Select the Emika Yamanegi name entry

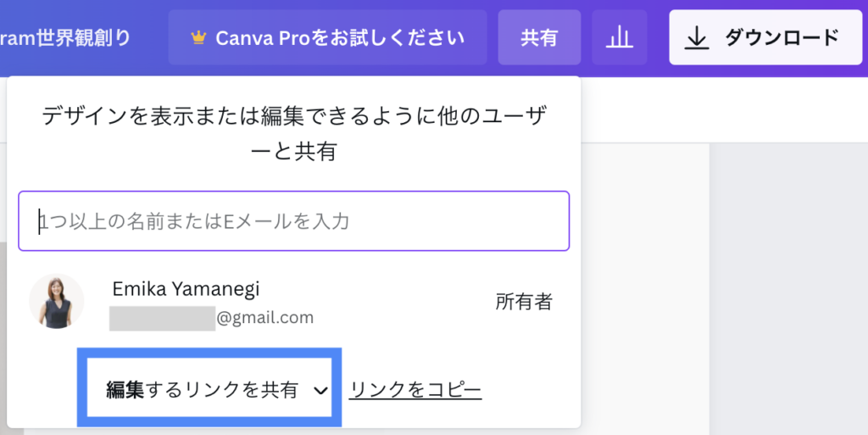[186, 288]
